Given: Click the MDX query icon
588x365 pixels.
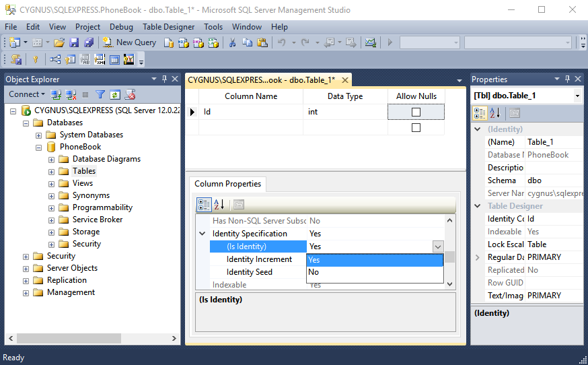Looking at the screenshot, I should [184, 43].
